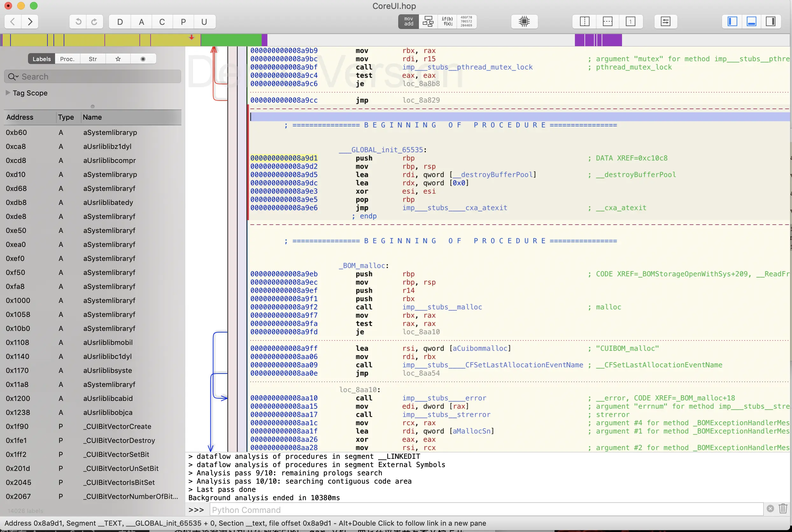Toggle the bottom console panel
The height and width of the screenshot is (532, 792).
tap(751, 21)
